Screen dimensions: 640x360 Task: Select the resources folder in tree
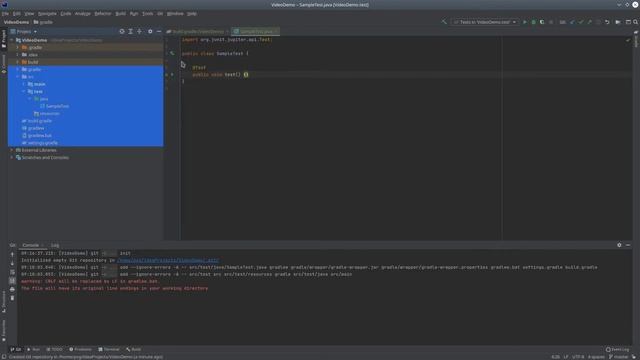point(49,113)
